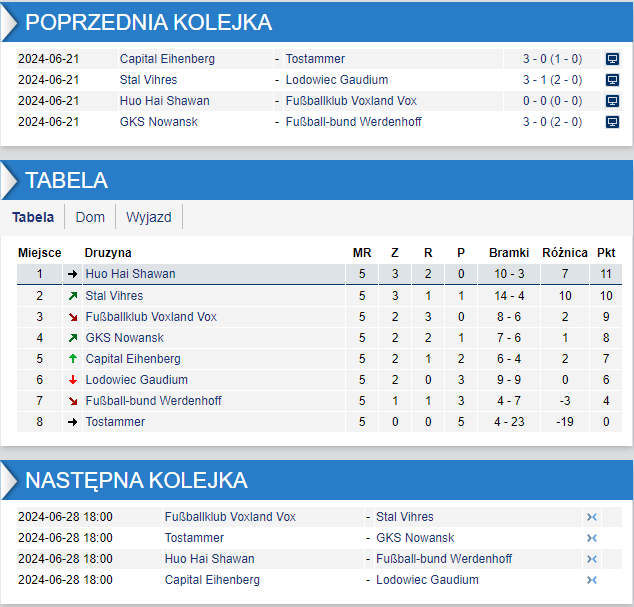Open Lodowiec Gaudium in the standings table
Screen dimensions: 634x607
[137, 380]
